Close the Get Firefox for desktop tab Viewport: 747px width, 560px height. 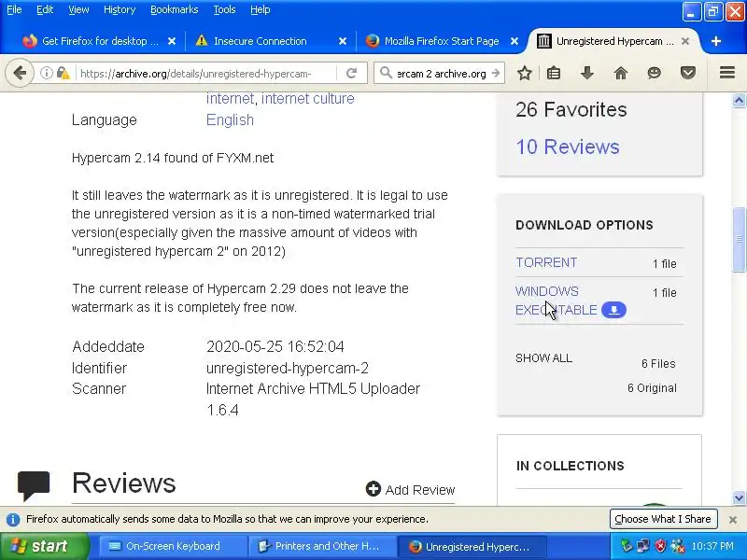click(172, 41)
